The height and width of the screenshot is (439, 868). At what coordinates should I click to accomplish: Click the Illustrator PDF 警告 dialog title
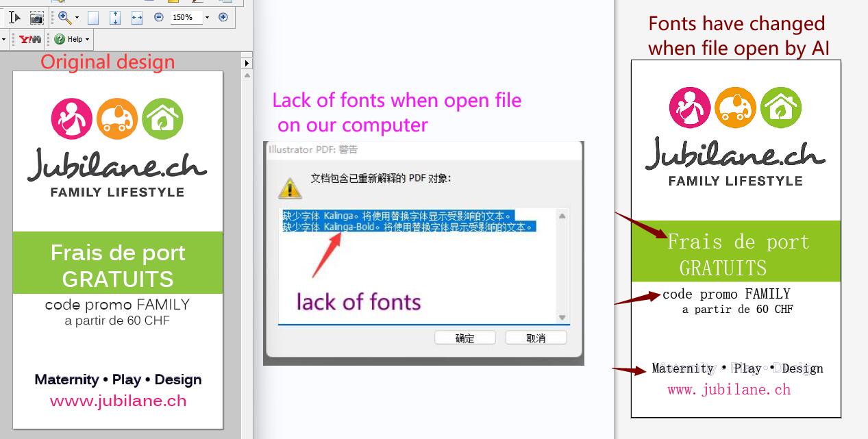coord(313,149)
